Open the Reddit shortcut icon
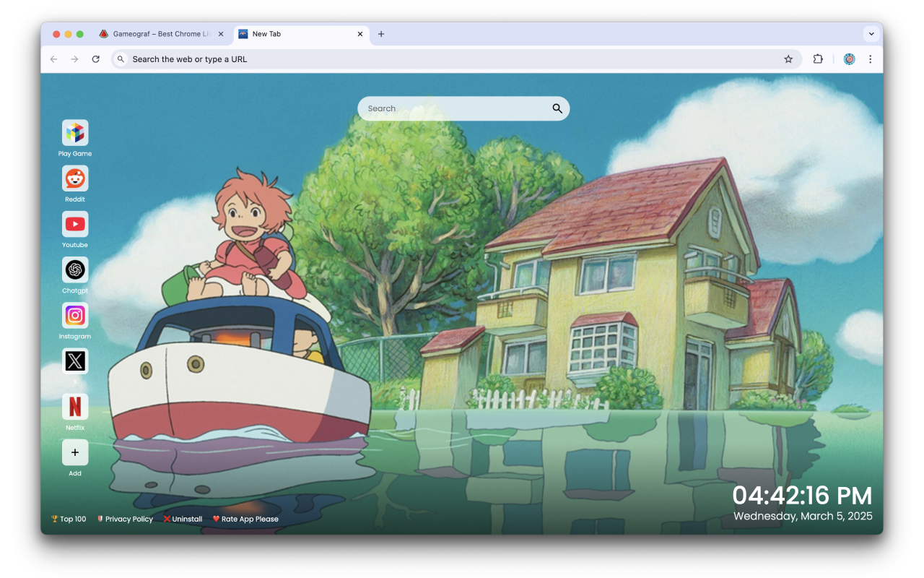The width and height of the screenshot is (924, 578). [x=74, y=178]
